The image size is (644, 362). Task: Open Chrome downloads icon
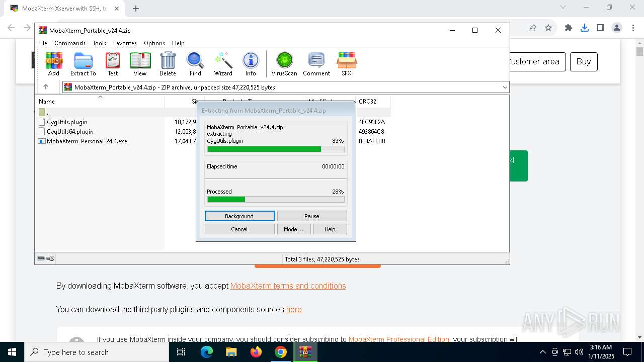click(584, 28)
